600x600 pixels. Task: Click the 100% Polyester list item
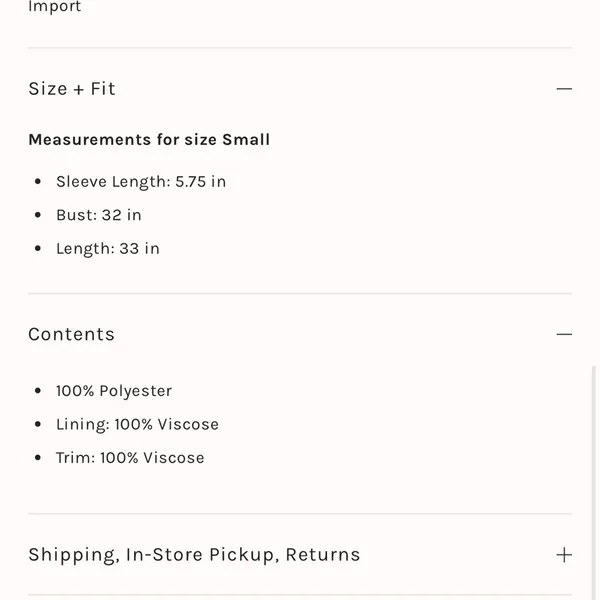(114, 391)
